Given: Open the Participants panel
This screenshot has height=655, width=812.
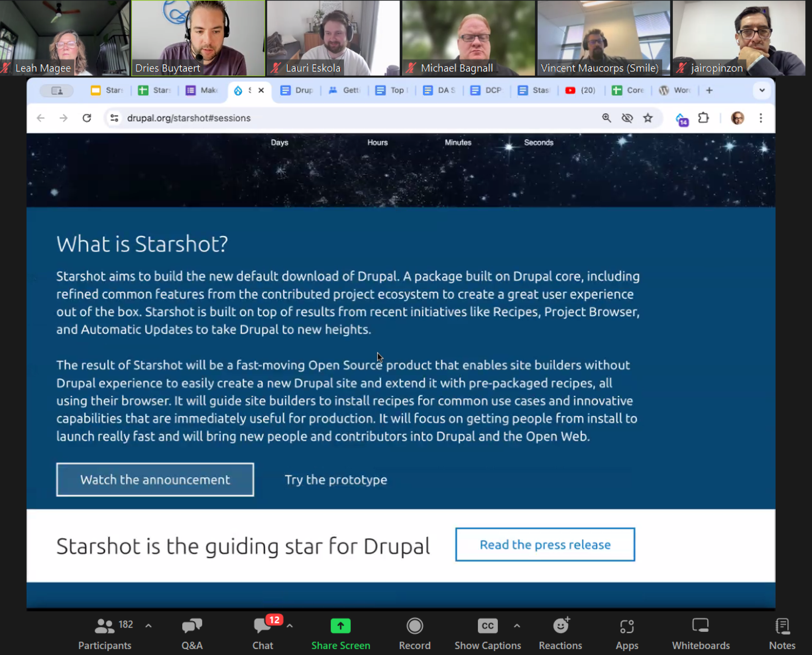Looking at the screenshot, I should [x=105, y=633].
